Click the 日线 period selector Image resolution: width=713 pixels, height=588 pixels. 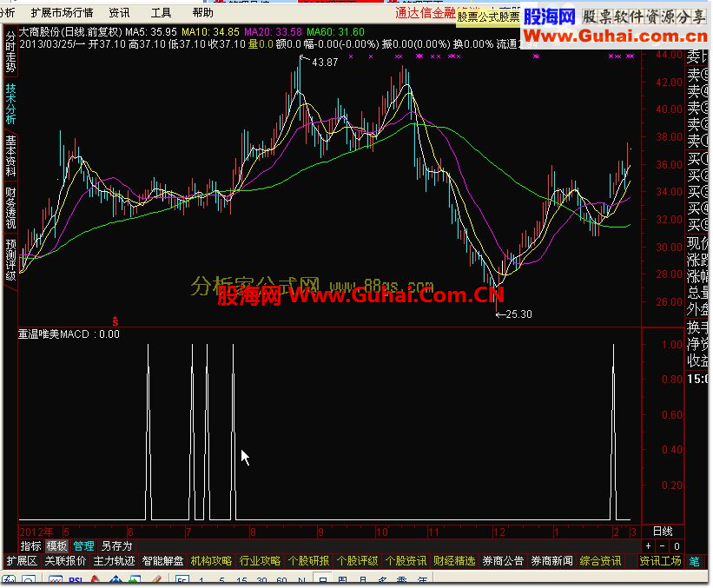click(663, 532)
